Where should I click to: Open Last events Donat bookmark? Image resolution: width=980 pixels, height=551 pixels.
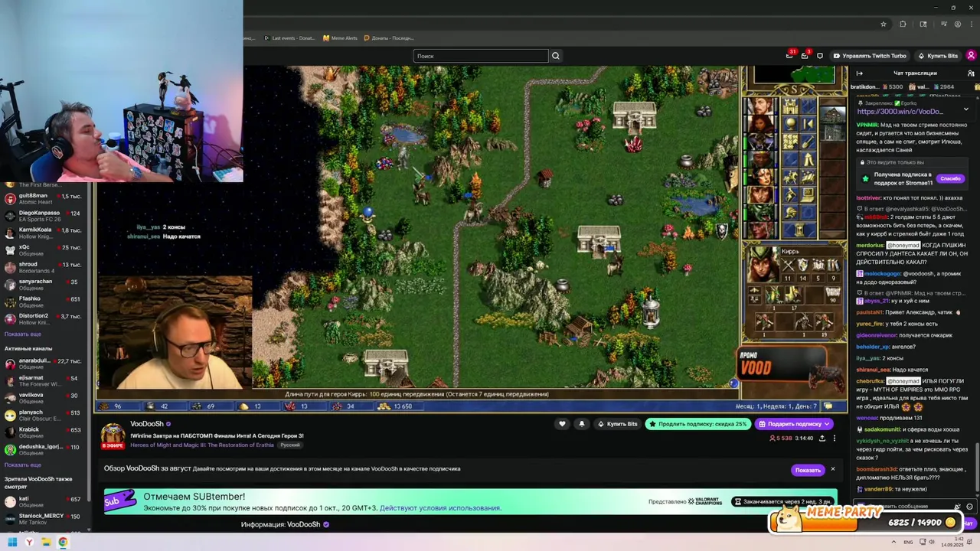click(289, 38)
